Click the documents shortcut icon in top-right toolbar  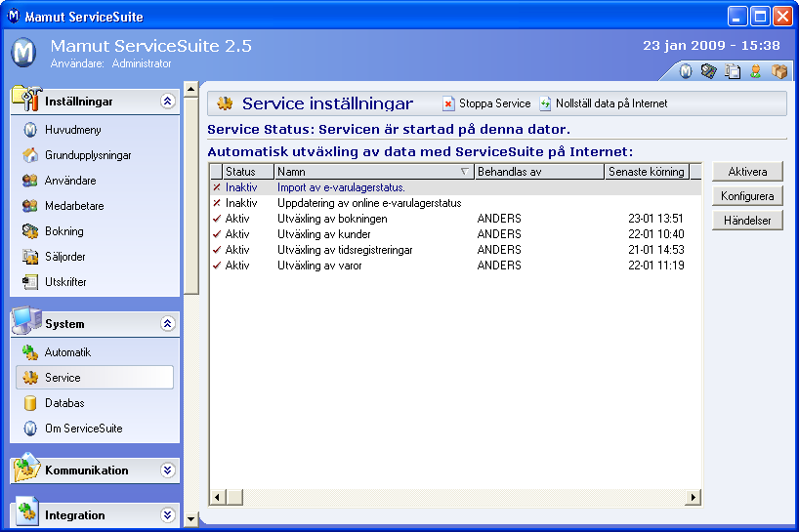point(733,71)
